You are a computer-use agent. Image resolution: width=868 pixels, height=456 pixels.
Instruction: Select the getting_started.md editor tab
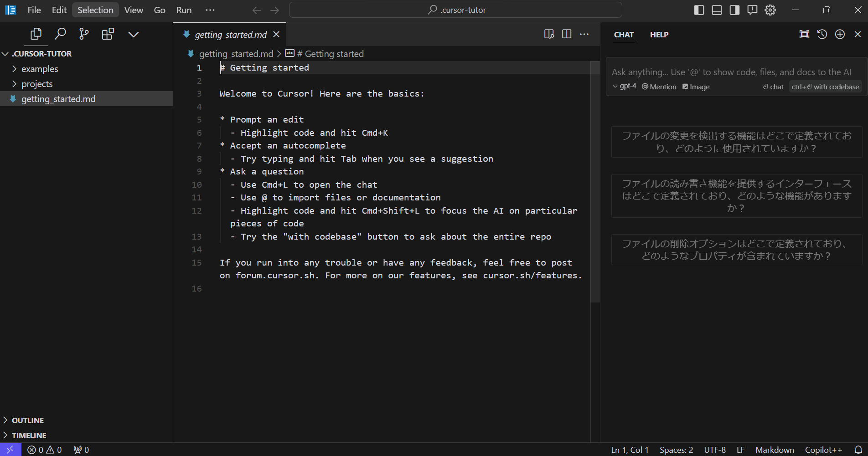(x=230, y=35)
